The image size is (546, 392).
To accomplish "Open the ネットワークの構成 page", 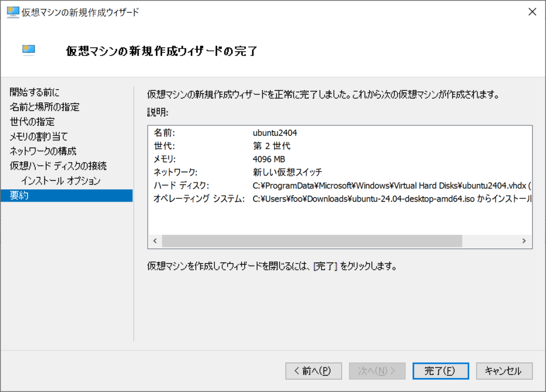I will coord(43,151).
